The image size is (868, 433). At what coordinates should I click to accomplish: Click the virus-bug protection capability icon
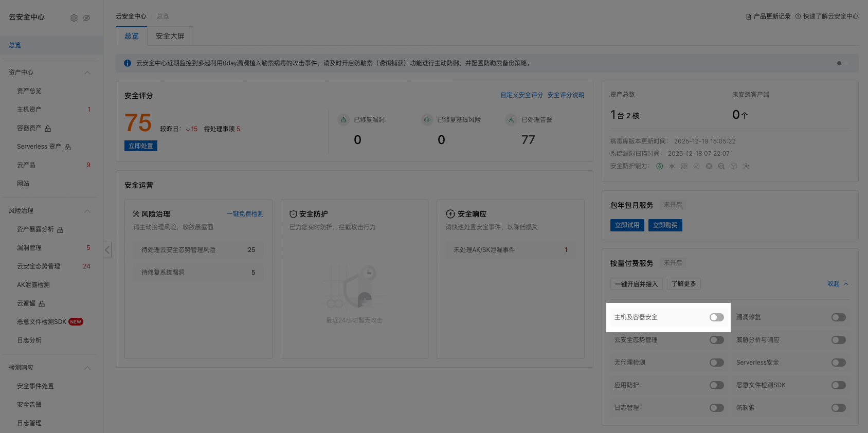672,166
